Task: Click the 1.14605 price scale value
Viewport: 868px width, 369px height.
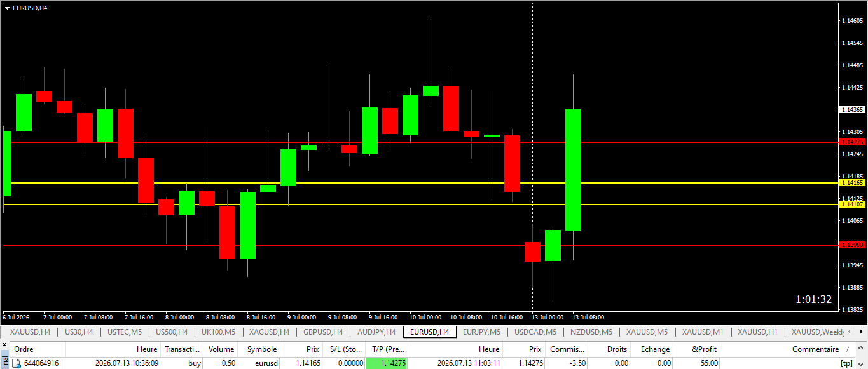Action: tap(852, 21)
